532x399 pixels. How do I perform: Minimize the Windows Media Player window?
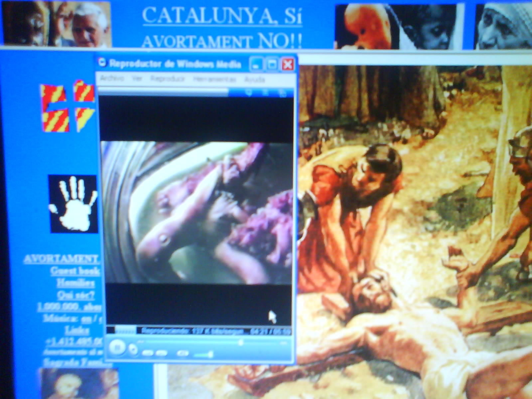[x=256, y=65]
